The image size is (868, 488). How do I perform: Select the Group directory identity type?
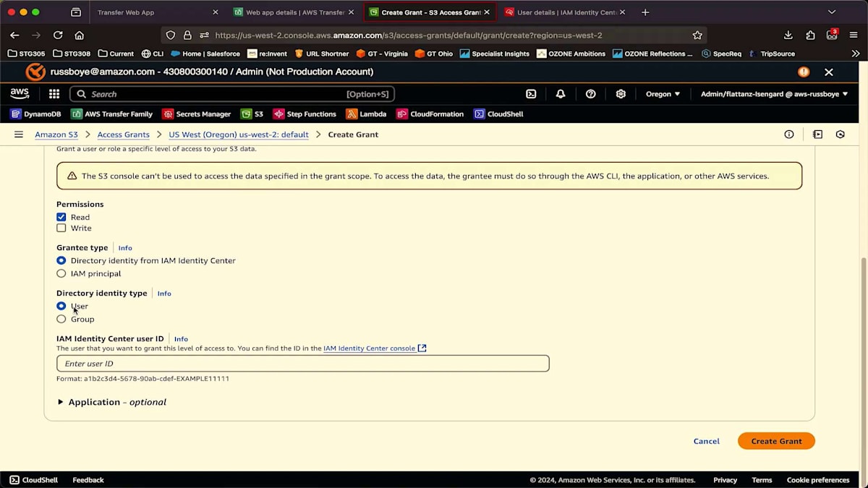pyautogui.click(x=61, y=319)
